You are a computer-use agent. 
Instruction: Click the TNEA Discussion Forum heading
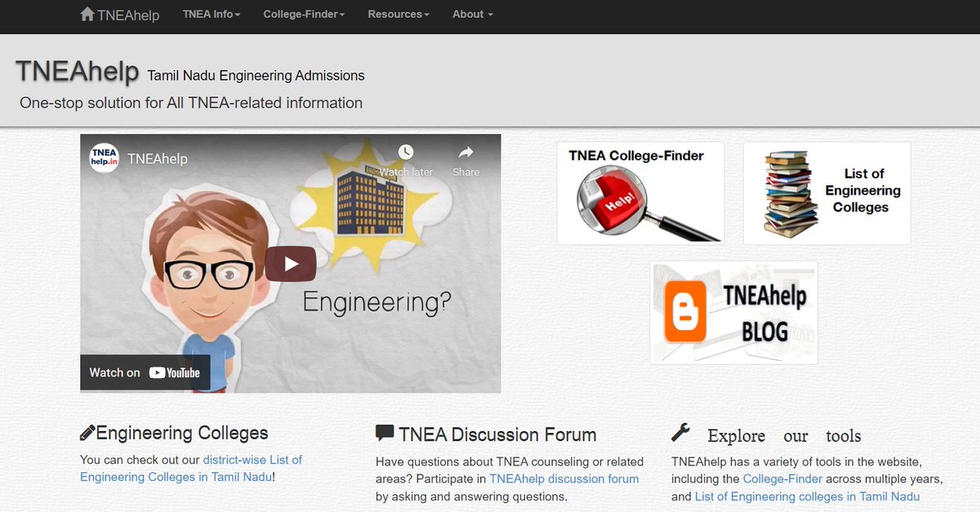pos(498,434)
